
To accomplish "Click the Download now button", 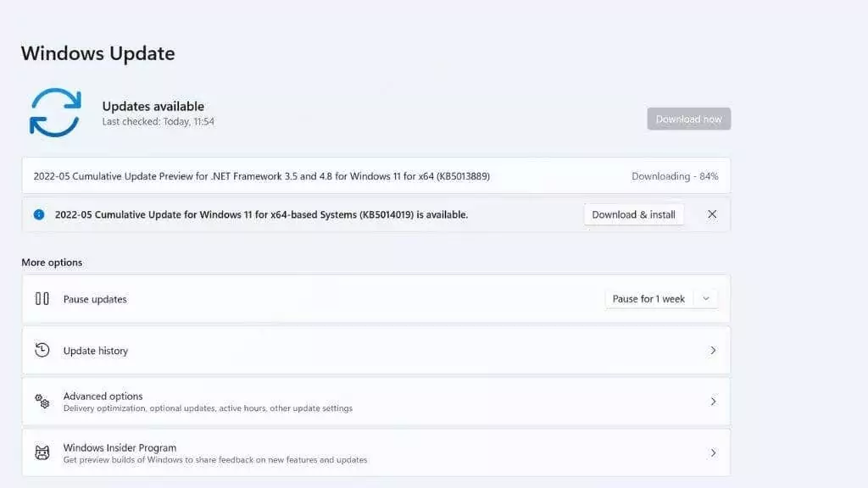I will point(688,119).
